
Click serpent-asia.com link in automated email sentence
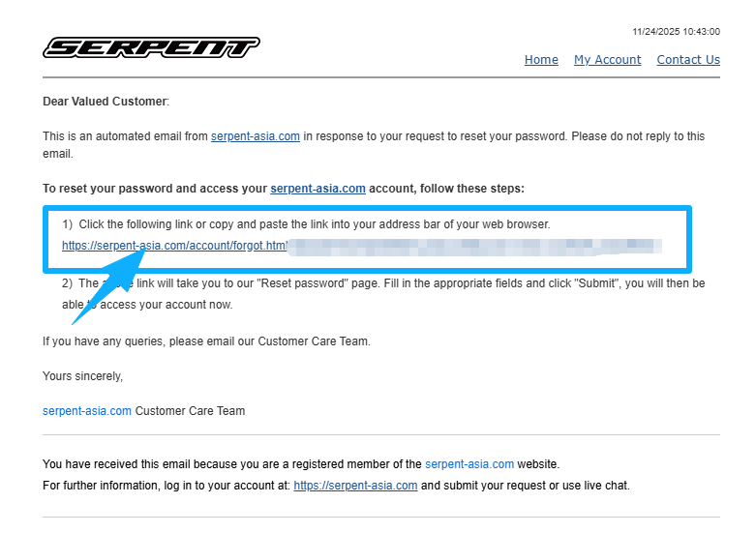256,136
